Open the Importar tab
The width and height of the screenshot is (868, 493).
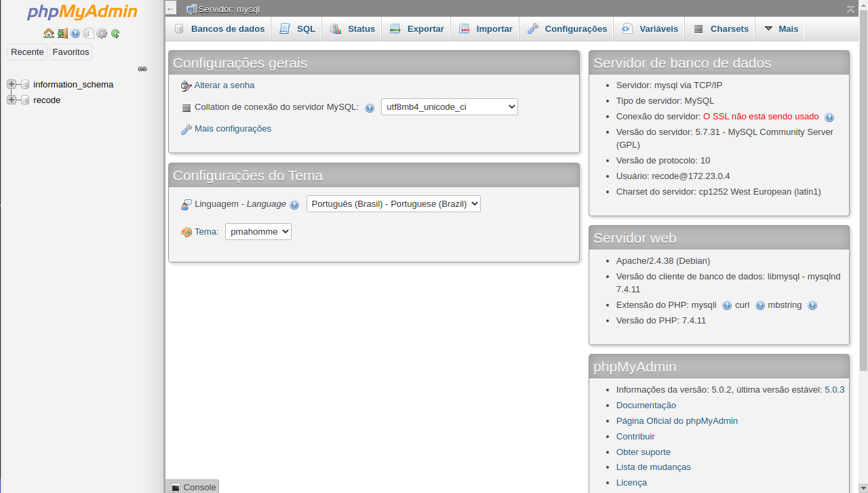[x=485, y=29]
